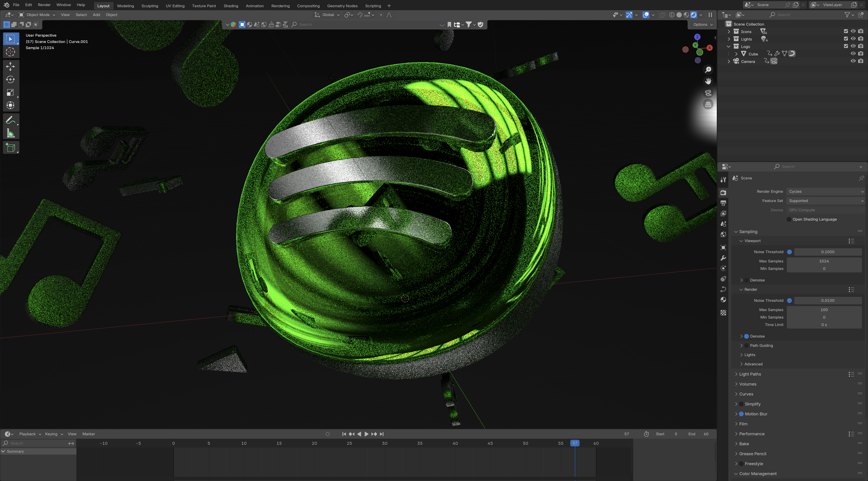
Task: Adjust render Time Limit field
Action: pyautogui.click(x=824, y=325)
